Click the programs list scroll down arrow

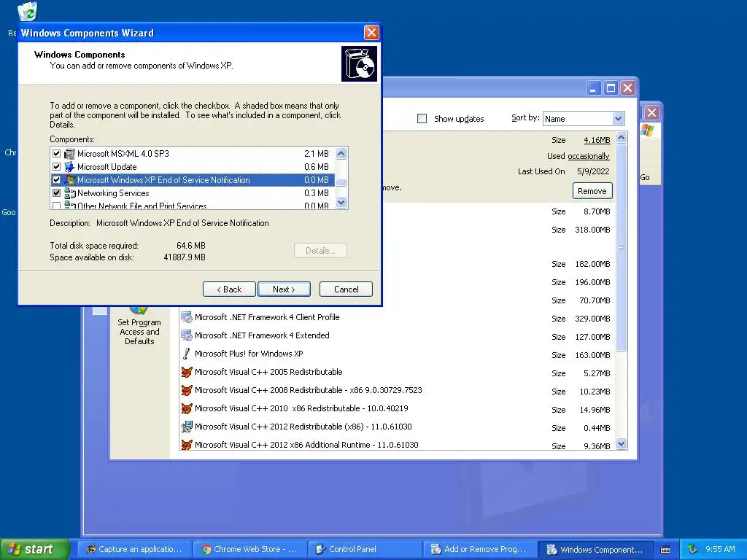pyautogui.click(x=622, y=444)
